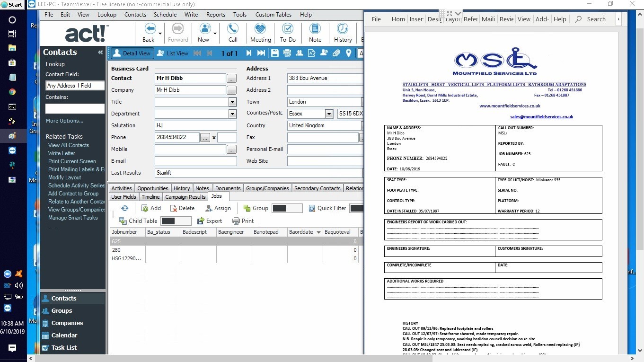Add a new job record
This screenshot has width=644, height=362.
point(151,208)
